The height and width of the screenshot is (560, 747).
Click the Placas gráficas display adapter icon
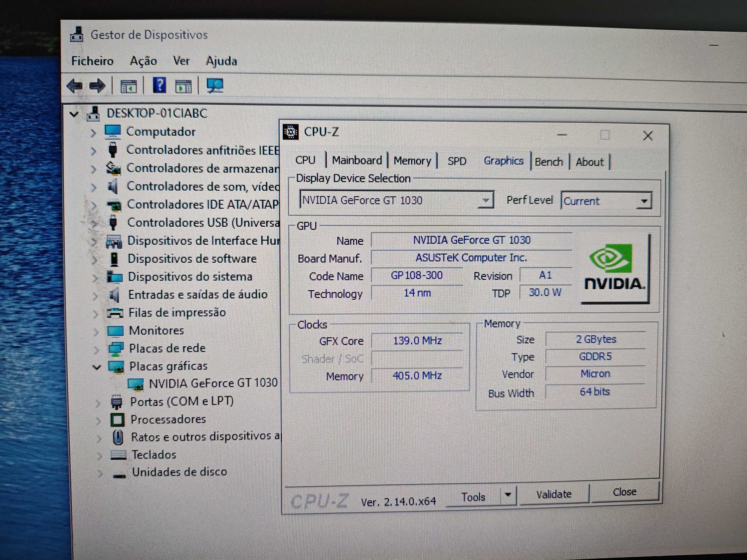116,367
